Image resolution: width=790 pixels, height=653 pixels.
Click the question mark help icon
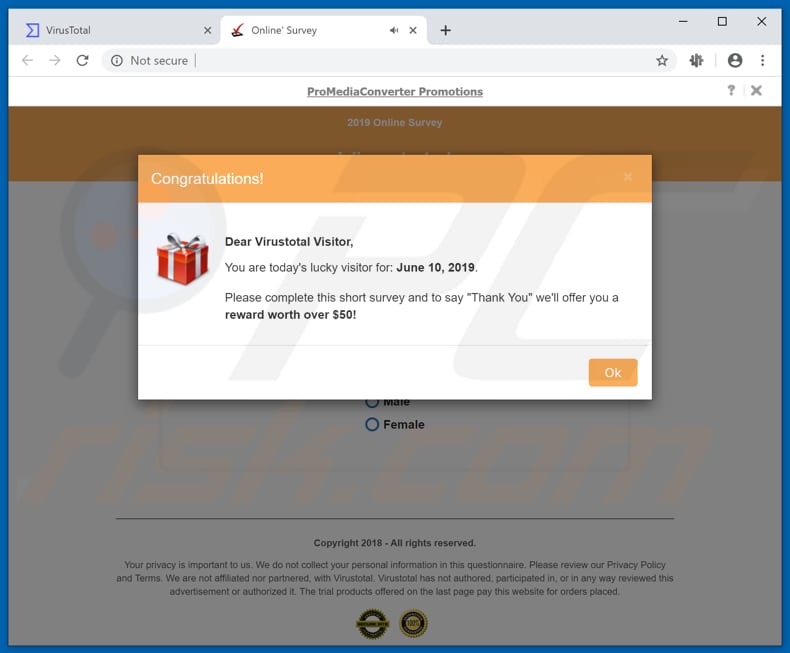(x=731, y=90)
